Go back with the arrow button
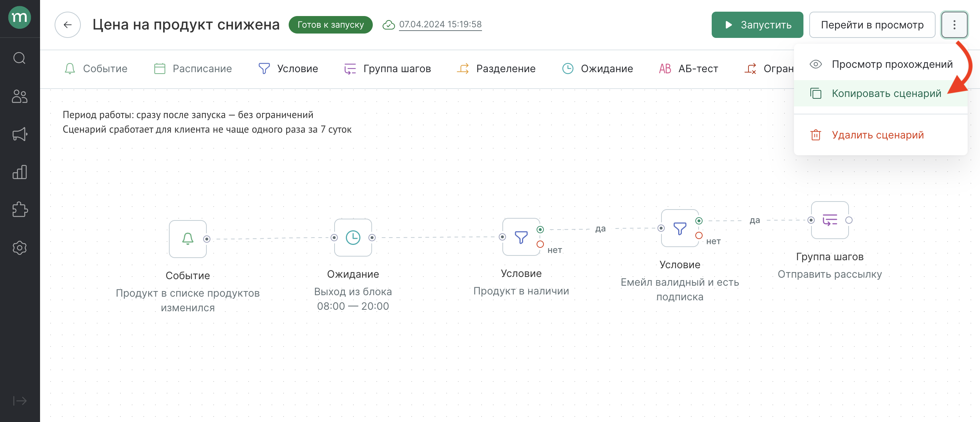 (68, 25)
